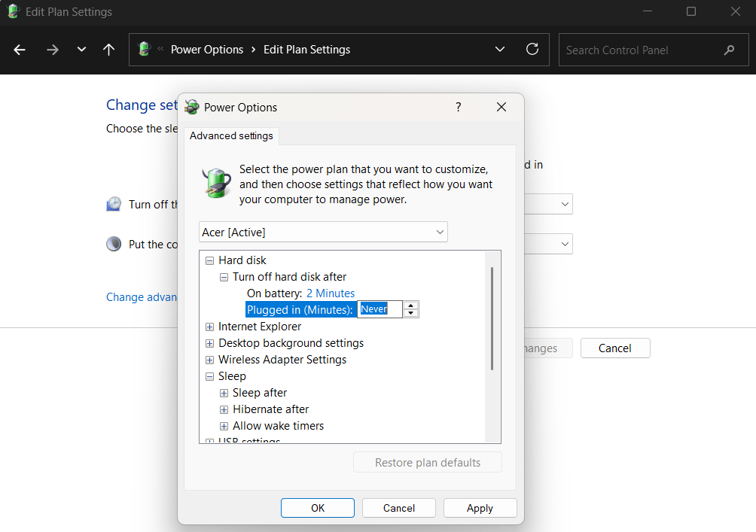The image size is (756, 532).
Task: Click the green battery icon above the plan selector
Action: [216, 183]
